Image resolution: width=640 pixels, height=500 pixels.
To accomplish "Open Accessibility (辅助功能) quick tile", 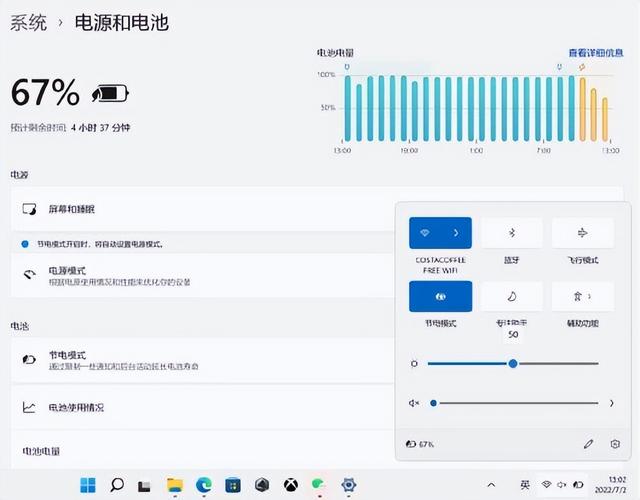I will [583, 296].
